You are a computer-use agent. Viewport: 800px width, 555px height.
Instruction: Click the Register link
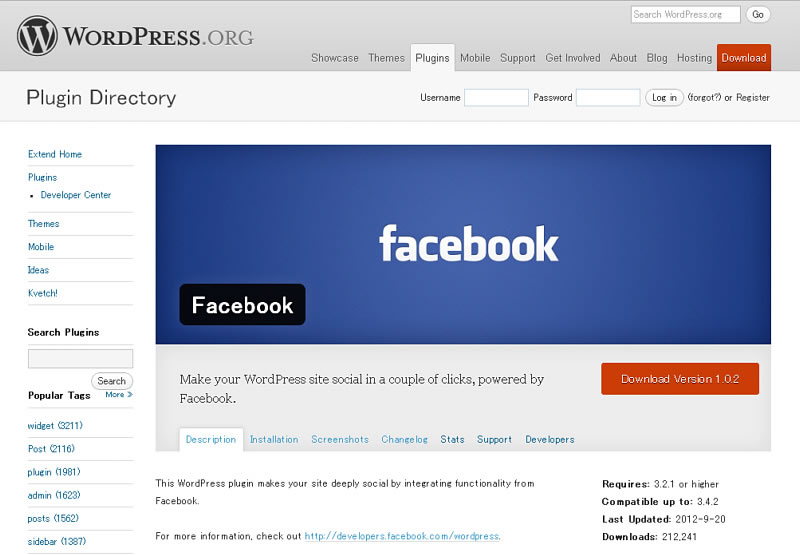pyautogui.click(x=753, y=97)
